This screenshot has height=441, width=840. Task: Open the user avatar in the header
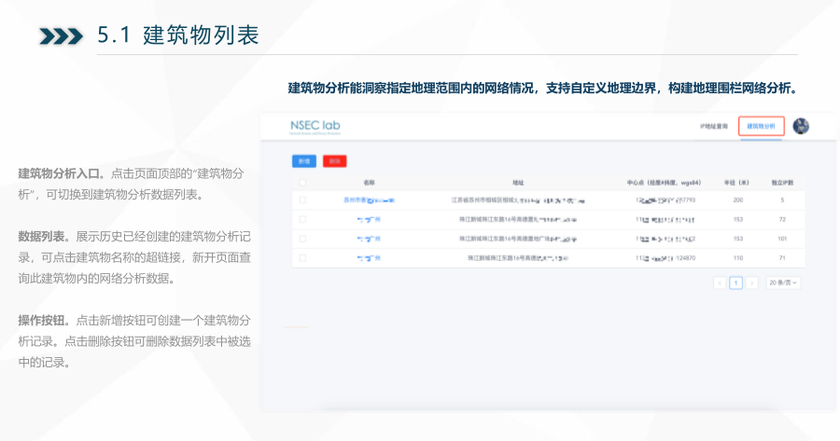point(800,126)
